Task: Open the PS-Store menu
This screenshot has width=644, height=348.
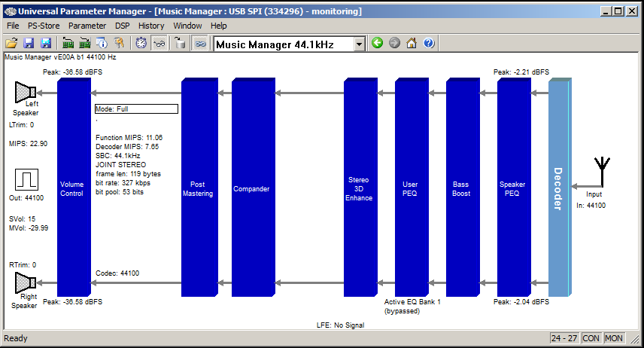Action: point(44,26)
